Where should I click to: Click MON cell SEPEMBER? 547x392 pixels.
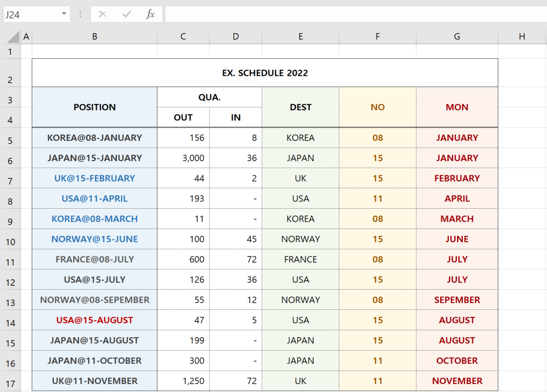click(457, 300)
